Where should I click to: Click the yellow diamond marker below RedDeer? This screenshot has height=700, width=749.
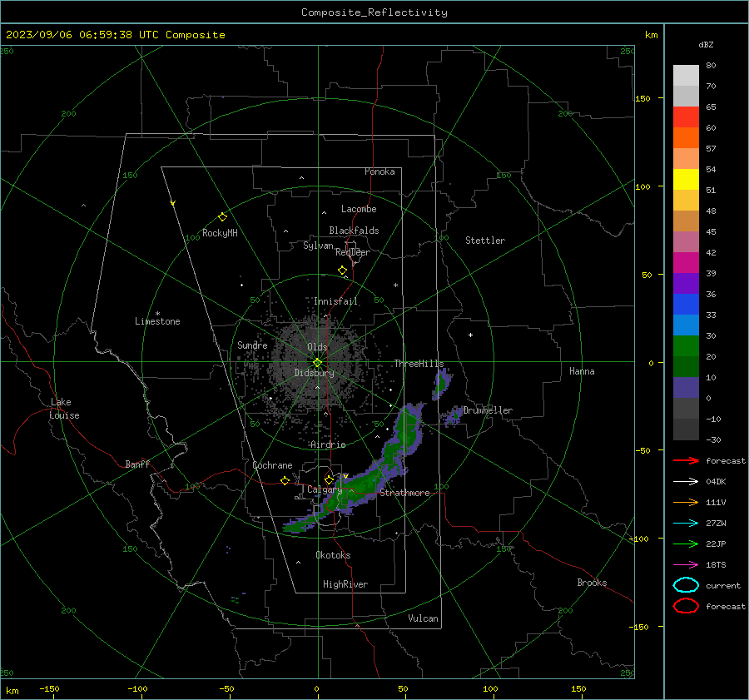tap(343, 271)
